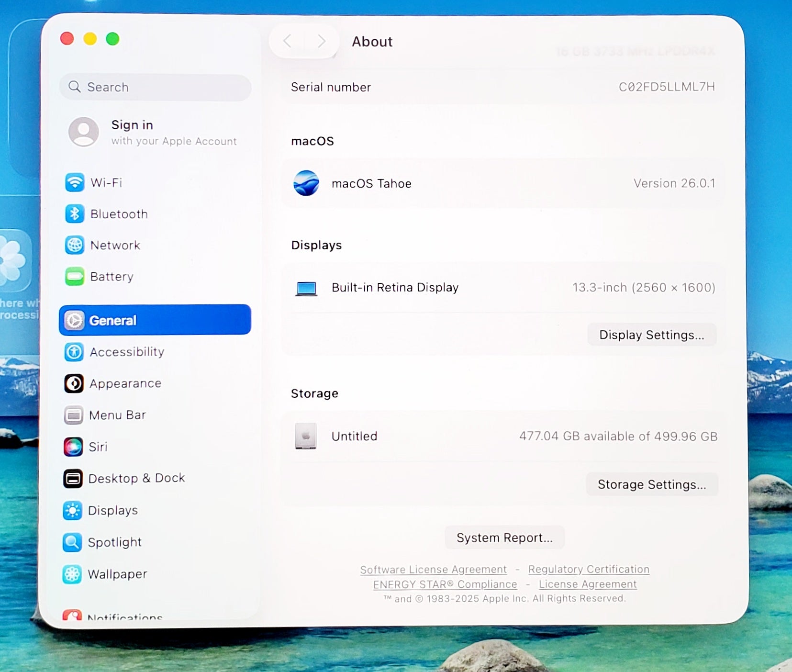Open the Network globe icon
This screenshot has width=792, height=672.
[x=75, y=245]
